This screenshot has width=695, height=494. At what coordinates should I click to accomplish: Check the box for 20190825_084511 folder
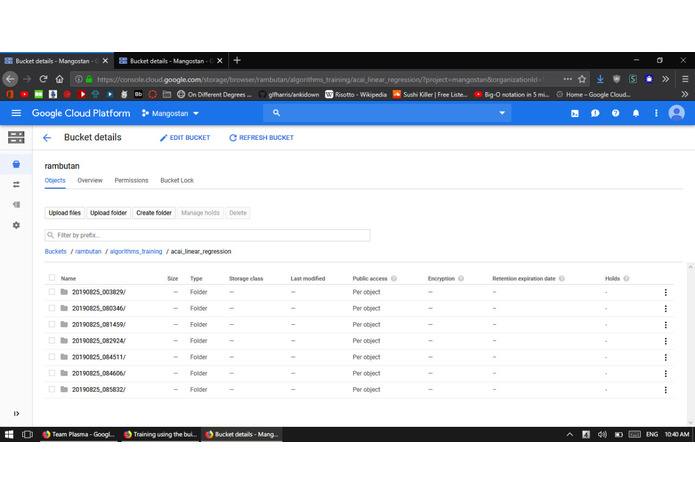click(x=52, y=357)
